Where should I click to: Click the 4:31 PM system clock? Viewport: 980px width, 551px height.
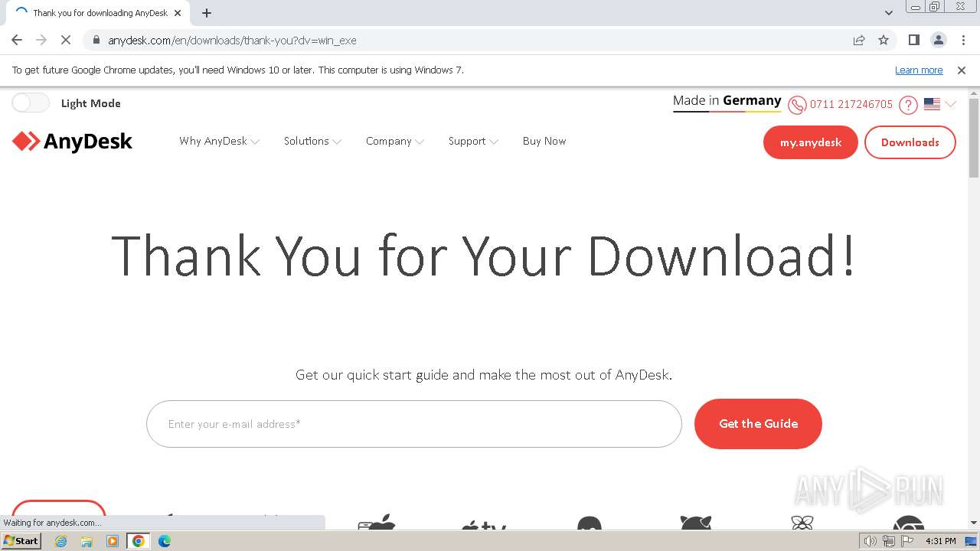coord(941,541)
